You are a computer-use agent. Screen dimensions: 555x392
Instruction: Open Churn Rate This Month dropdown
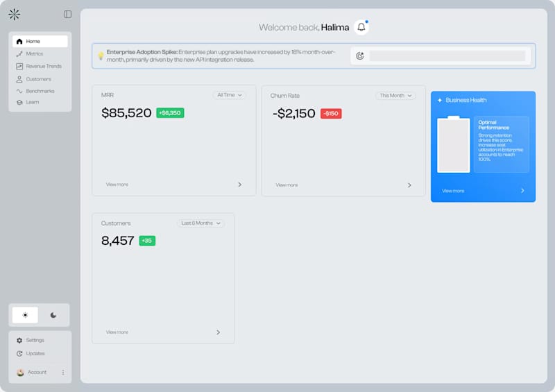[x=395, y=96]
